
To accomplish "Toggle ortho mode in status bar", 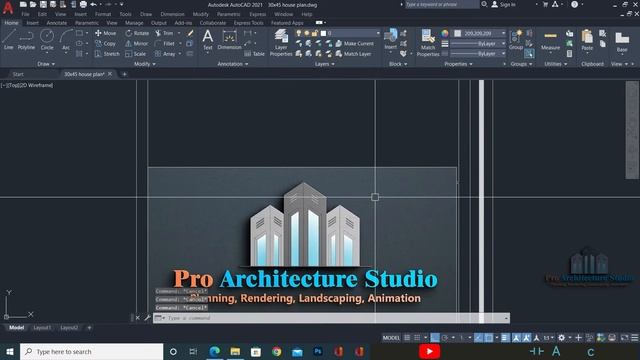I will pyautogui.click(x=435, y=338).
